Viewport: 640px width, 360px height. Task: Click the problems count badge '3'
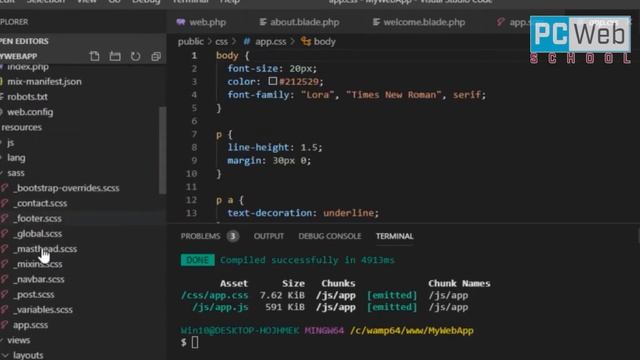(x=233, y=236)
